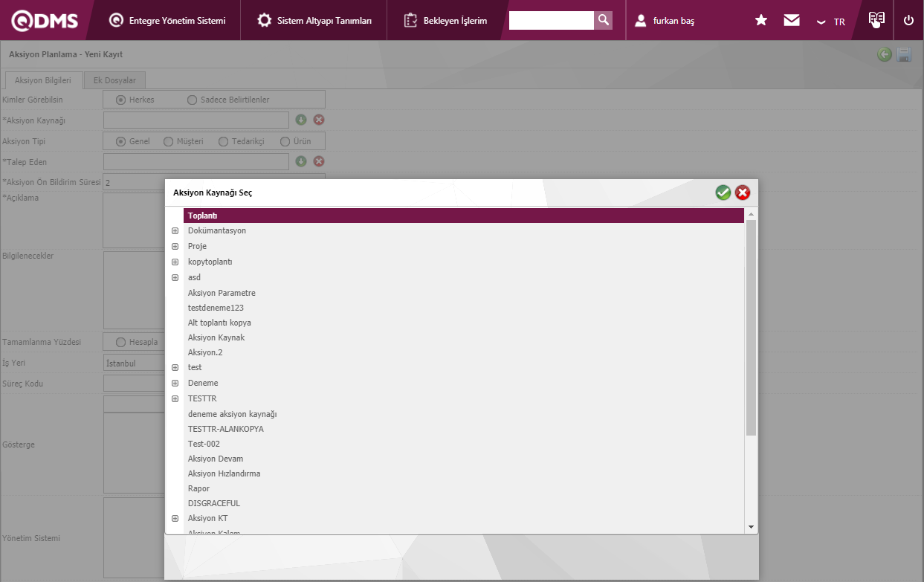Open the favorites star icon
Viewport: 924px width, 582px height.
point(761,21)
